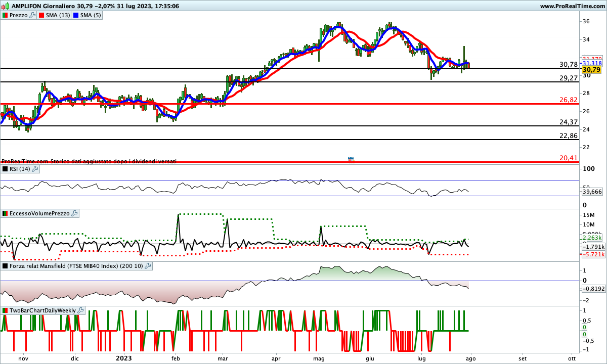
Task: Click the dic label on time axis
Action: coord(75,358)
